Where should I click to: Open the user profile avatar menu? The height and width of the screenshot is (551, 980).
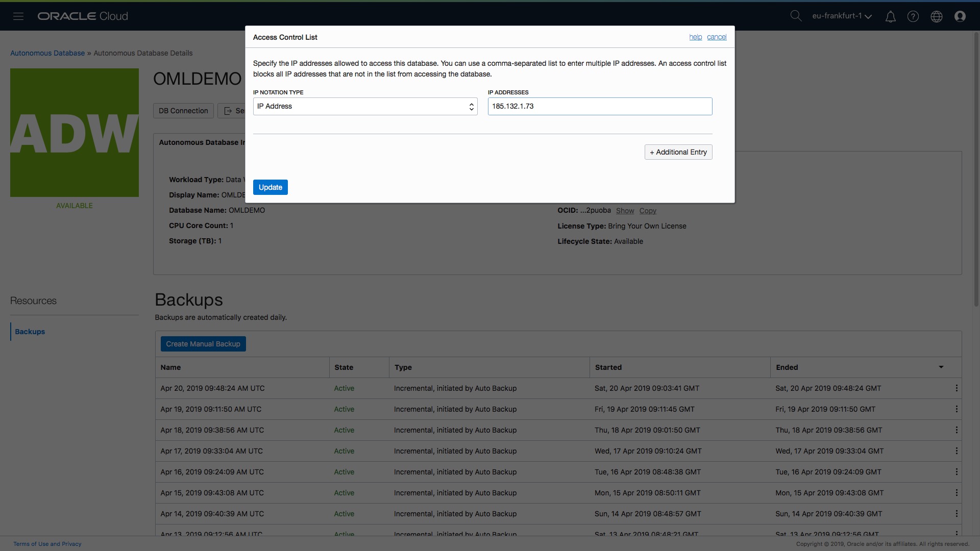tap(960, 17)
